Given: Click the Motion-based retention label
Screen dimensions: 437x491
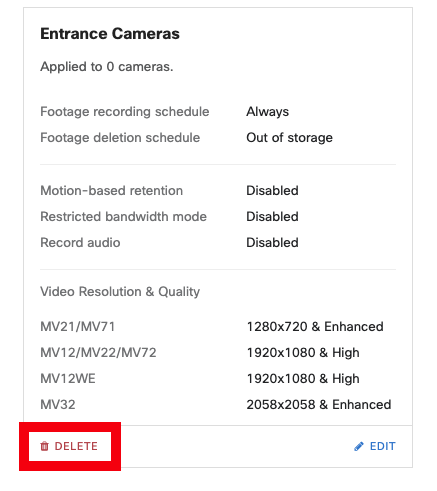Looking at the screenshot, I should click(x=112, y=191).
